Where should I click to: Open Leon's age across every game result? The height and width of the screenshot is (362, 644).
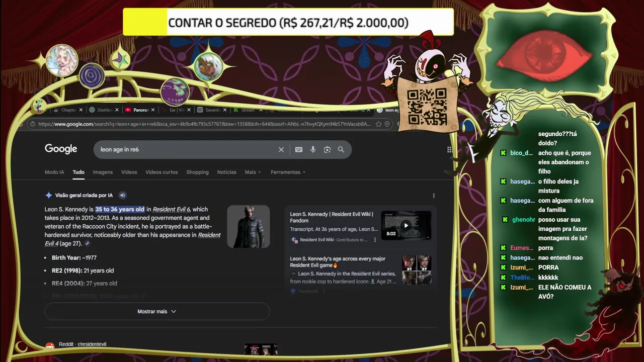point(338,262)
